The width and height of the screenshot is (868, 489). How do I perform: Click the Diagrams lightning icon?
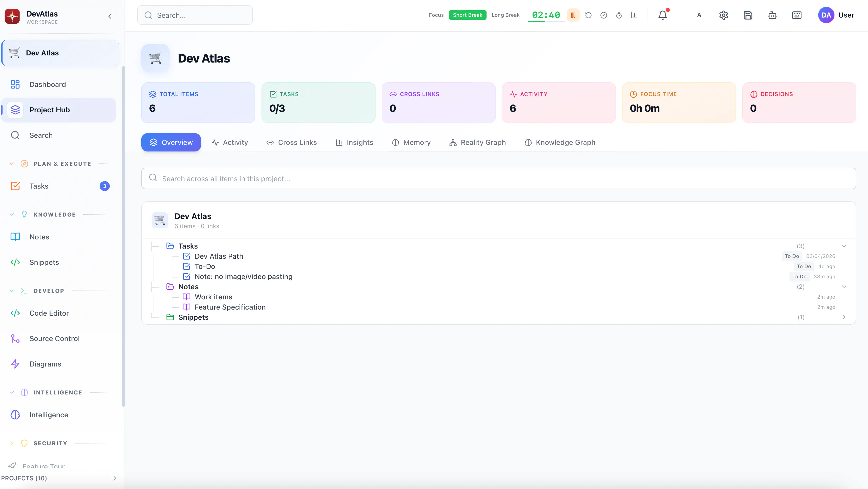click(15, 364)
